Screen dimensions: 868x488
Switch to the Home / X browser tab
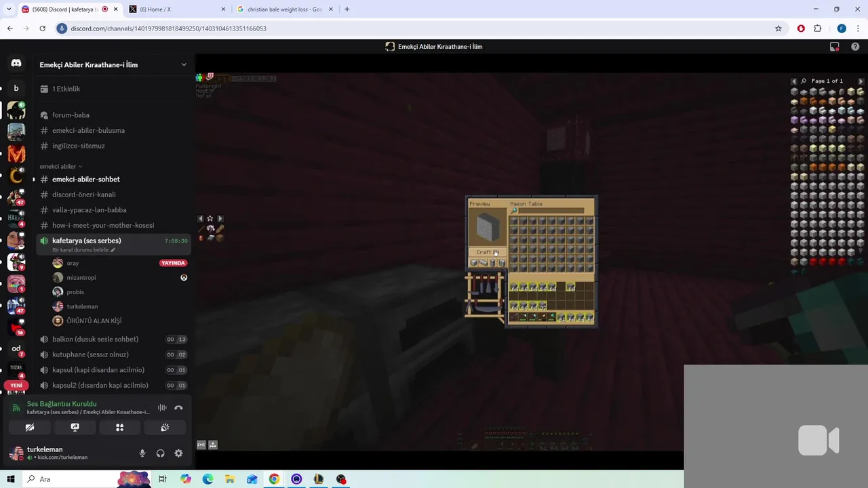pos(176,9)
